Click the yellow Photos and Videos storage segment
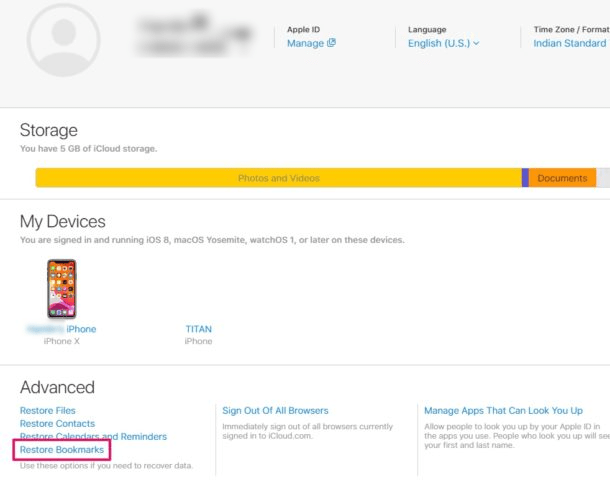The height and width of the screenshot is (492, 610). tap(278, 178)
